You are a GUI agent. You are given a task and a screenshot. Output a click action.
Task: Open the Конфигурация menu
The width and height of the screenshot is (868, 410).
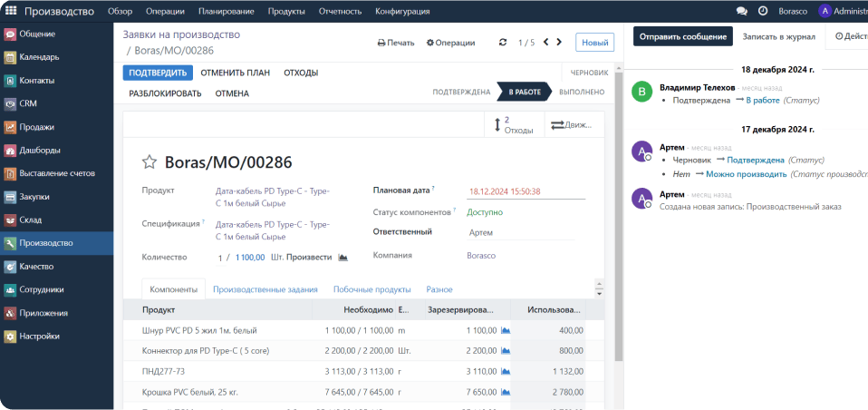click(x=402, y=11)
